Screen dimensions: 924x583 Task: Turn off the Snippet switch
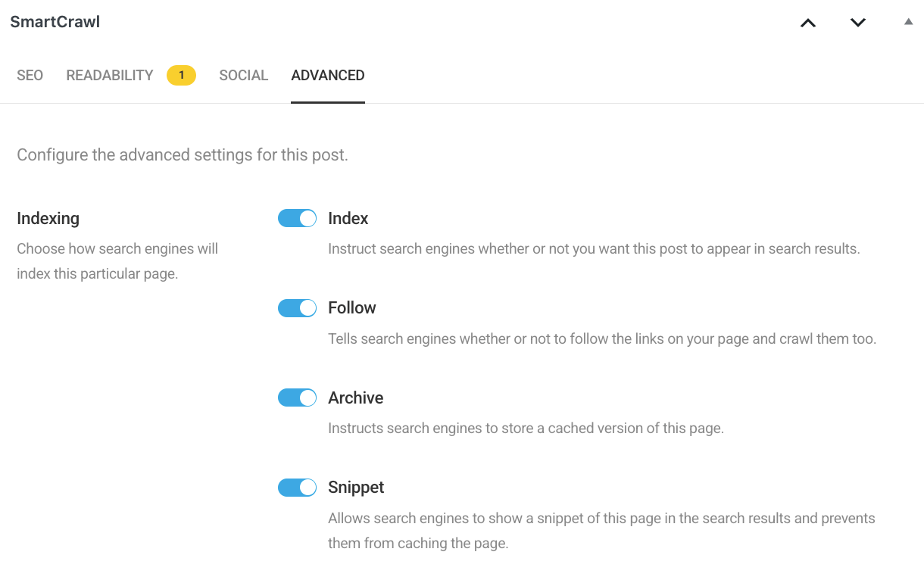click(x=297, y=487)
